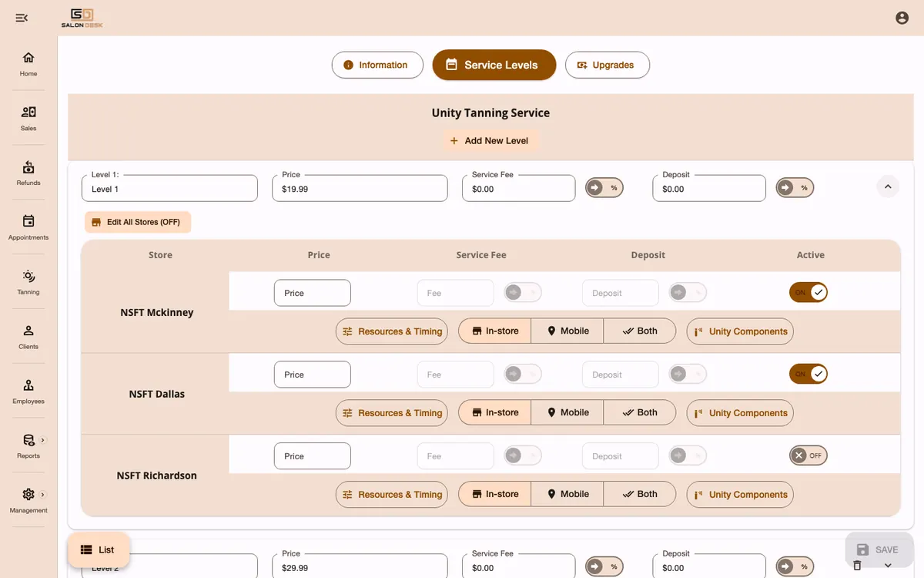
Task: Expand Level 2 with chevron down
Action: (x=888, y=566)
